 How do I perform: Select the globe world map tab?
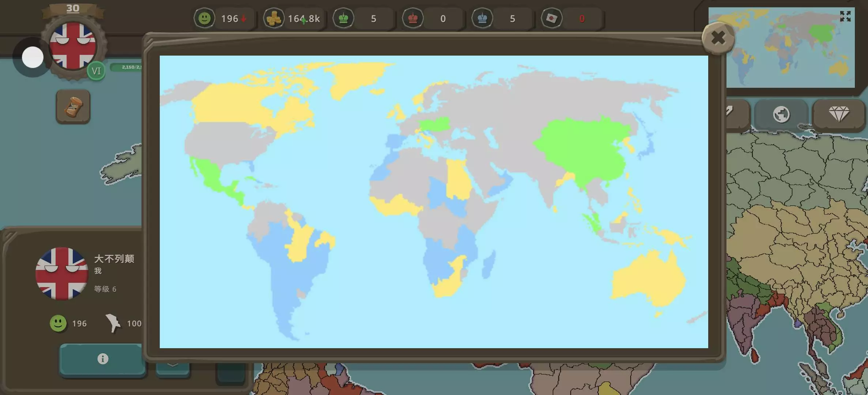click(x=781, y=114)
